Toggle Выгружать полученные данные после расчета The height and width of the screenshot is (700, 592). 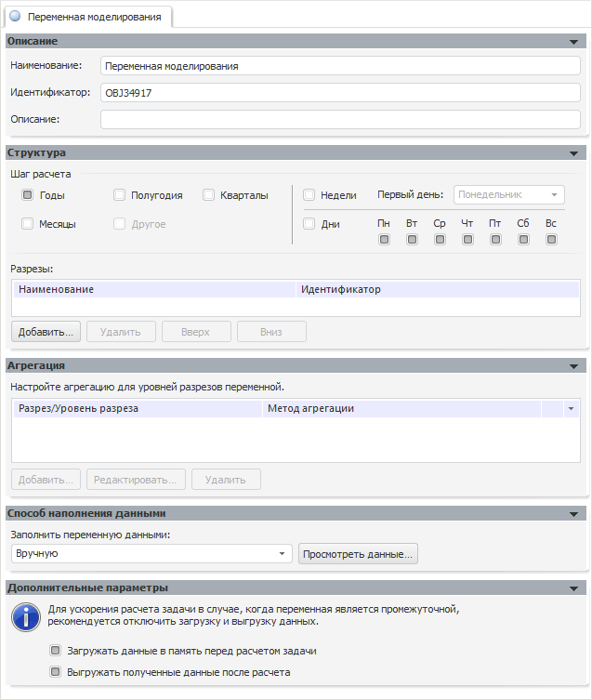tap(56, 671)
